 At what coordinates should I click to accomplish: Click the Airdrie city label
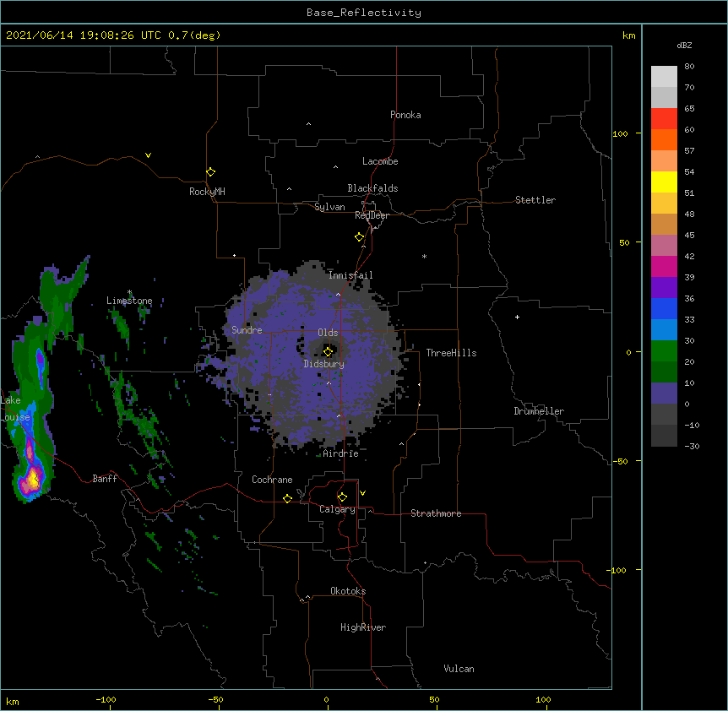pos(341,453)
